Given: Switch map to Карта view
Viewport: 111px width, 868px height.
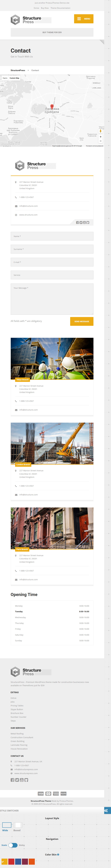Looking at the screenshot, I should (x=5, y=78).
